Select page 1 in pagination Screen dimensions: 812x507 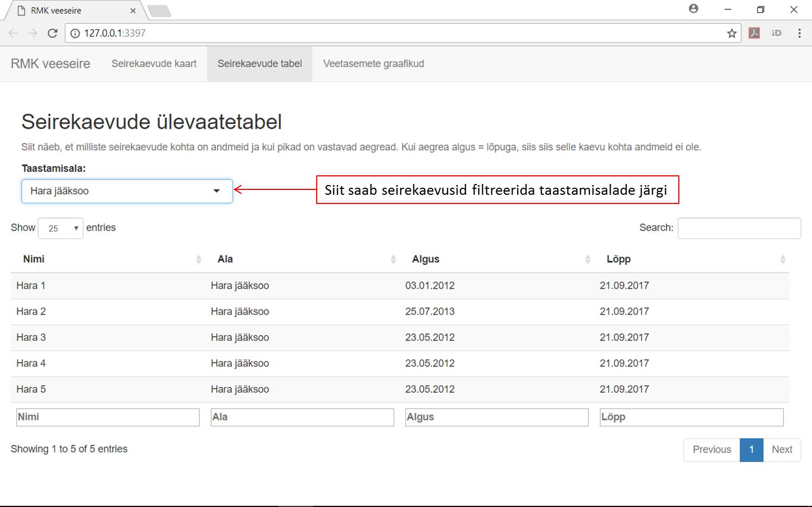pos(751,450)
